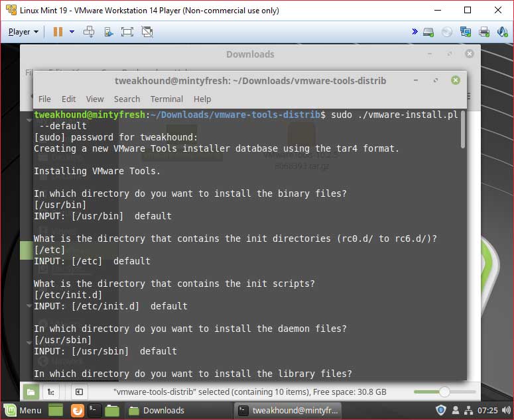Viewport: 514px width, 420px height.
Task: Enter full screen mode in VMware Player
Action: tap(127, 32)
